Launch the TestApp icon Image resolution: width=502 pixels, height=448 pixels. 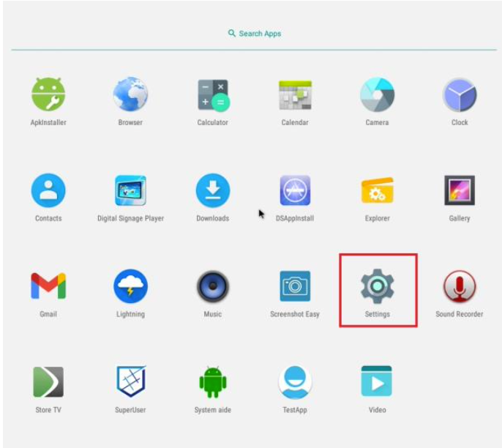tap(295, 382)
